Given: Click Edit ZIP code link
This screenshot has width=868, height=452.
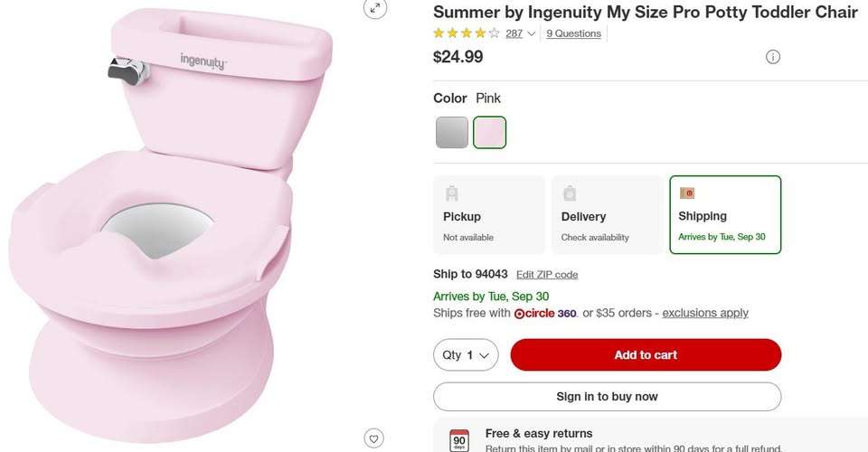Looking at the screenshot, I should [x=546, y=275].
